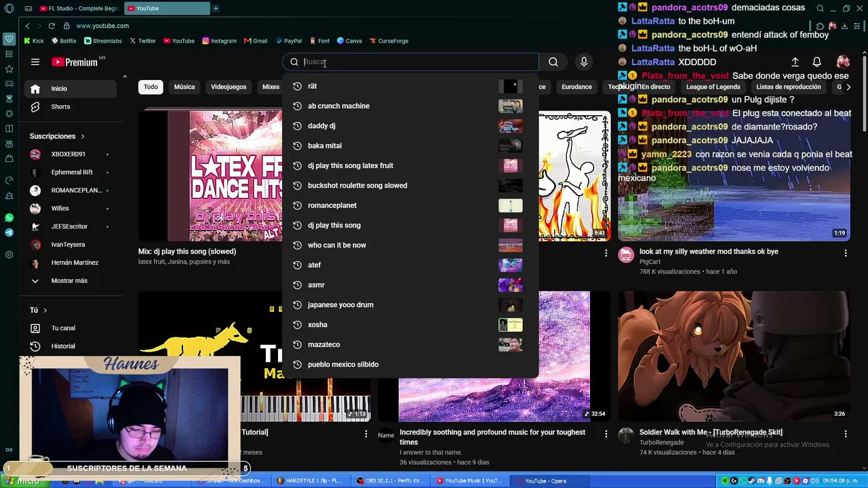Select the 'who can it be now' suggestion

tap(410, 245)
